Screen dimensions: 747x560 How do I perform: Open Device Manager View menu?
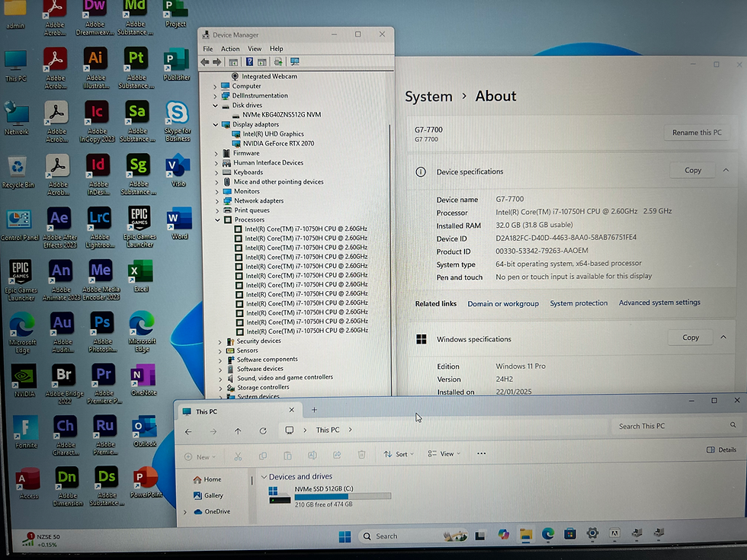click(x=255, y=49)
